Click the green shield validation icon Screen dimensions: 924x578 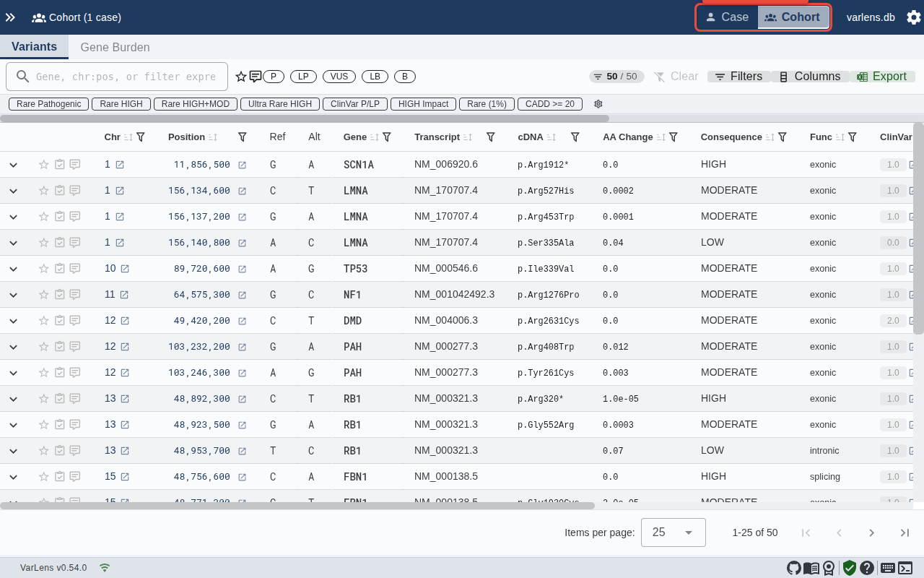849,568
